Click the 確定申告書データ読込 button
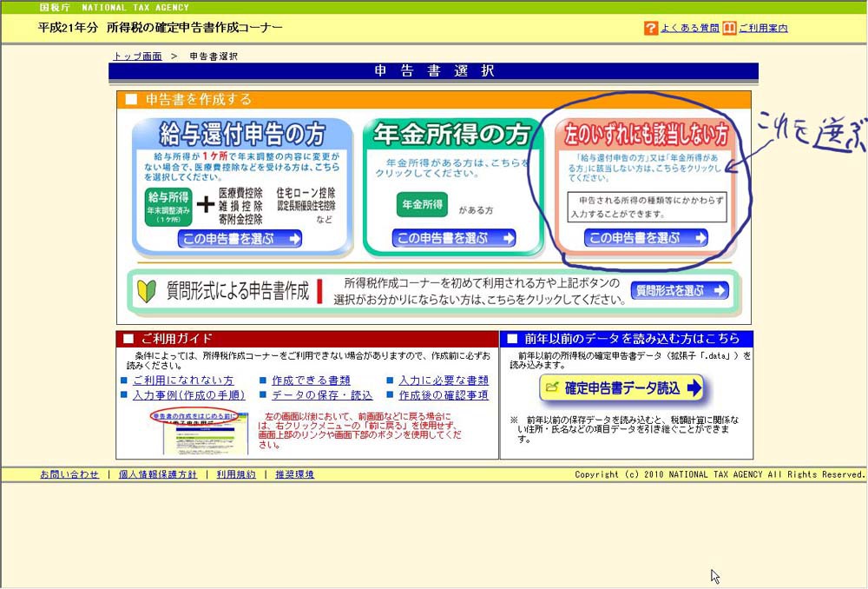The height and width of the screenshot is (589, 868). [621, 387]
